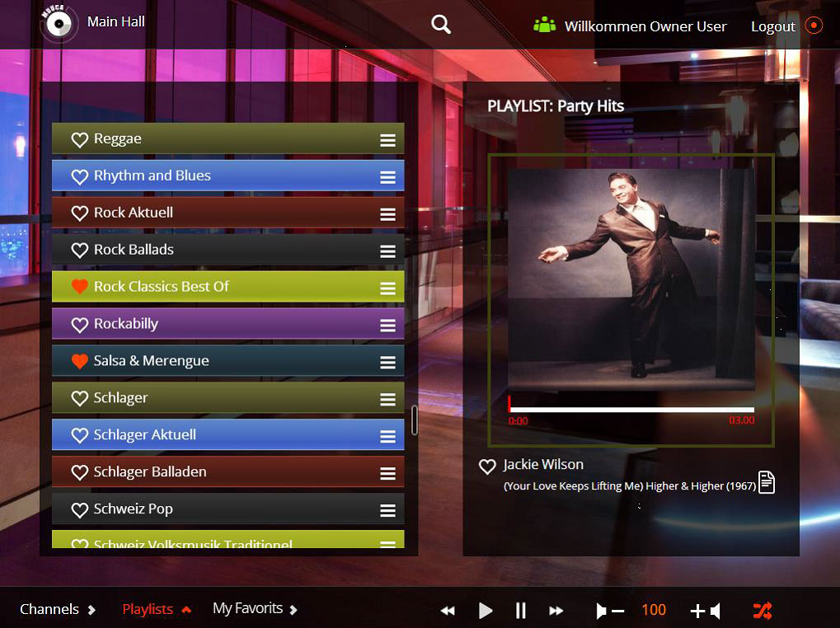Open the Schlager Aktuell hamburger menu
Screen dimensions: 840x628
click(388, 436)
